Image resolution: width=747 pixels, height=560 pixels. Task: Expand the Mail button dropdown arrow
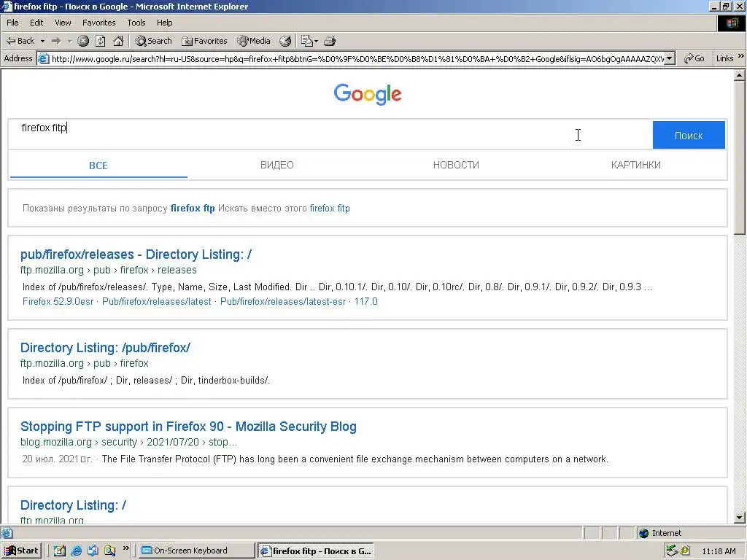(317, 41)
